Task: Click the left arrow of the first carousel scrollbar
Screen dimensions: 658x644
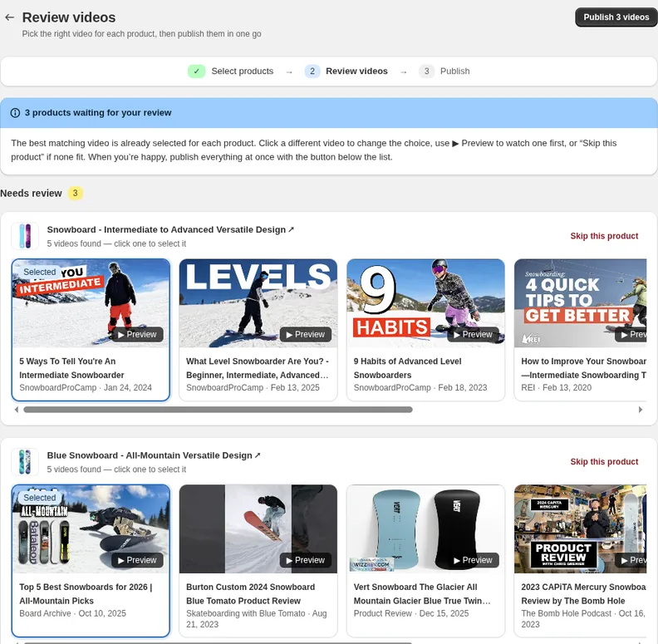Action: click(17, 410)
